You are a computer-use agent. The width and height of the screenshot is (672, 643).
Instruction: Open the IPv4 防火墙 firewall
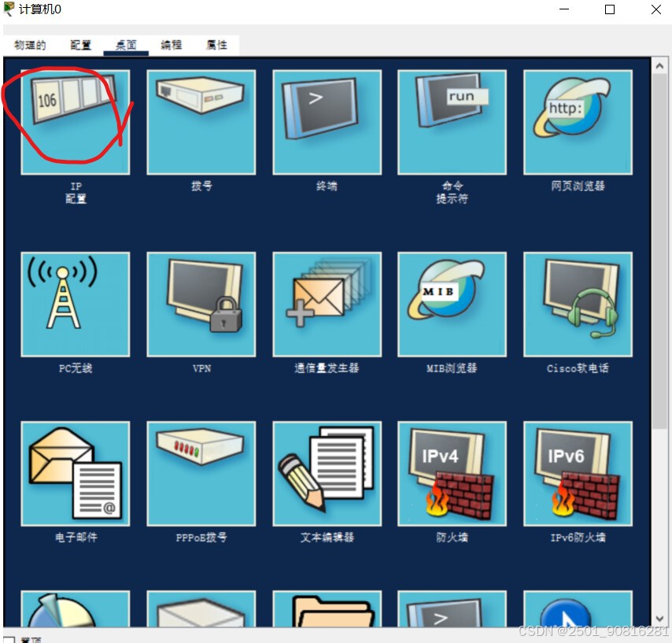pos(452,474)
